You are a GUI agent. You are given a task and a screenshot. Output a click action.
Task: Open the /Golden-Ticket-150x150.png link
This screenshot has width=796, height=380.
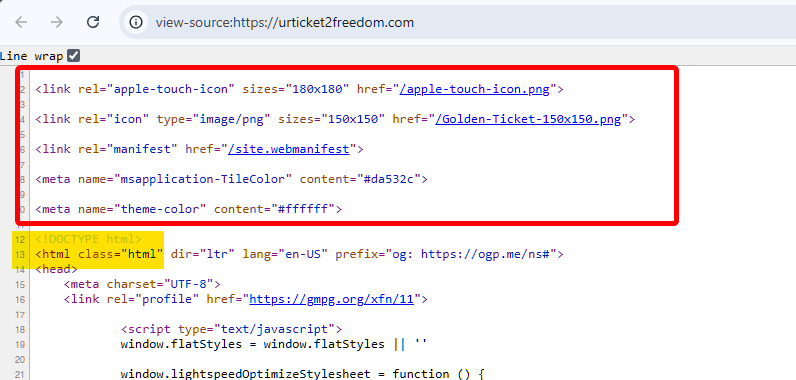(x=528, y=119)
